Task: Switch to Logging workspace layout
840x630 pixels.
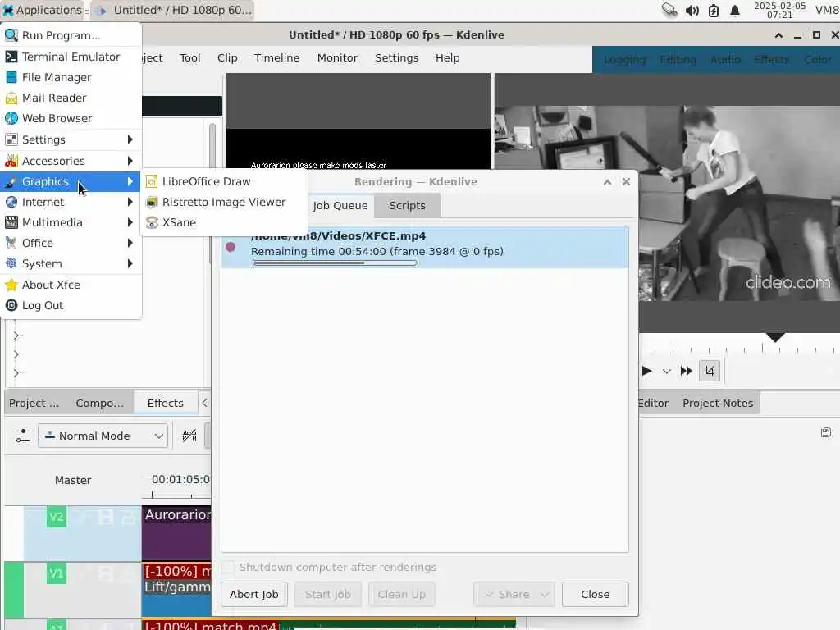Action: (624, 59)
